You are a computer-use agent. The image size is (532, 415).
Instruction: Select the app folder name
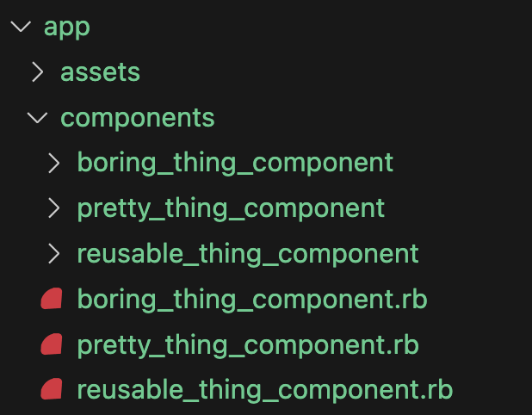coord(67,28)
